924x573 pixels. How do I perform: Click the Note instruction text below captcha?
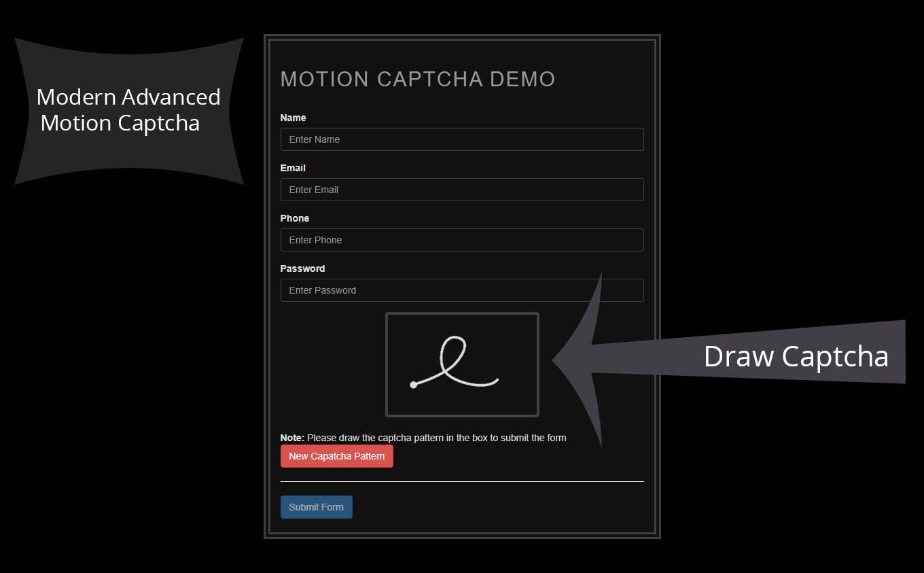tap(423, 438)
